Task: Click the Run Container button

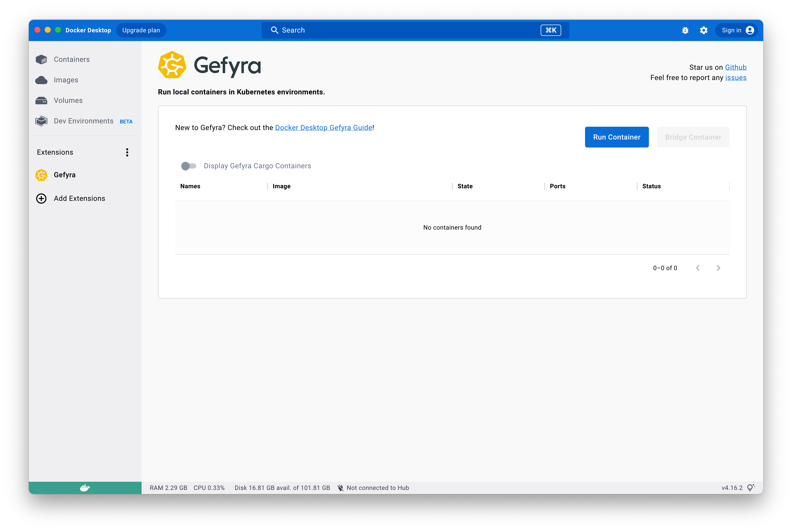Action: [616, 137]
